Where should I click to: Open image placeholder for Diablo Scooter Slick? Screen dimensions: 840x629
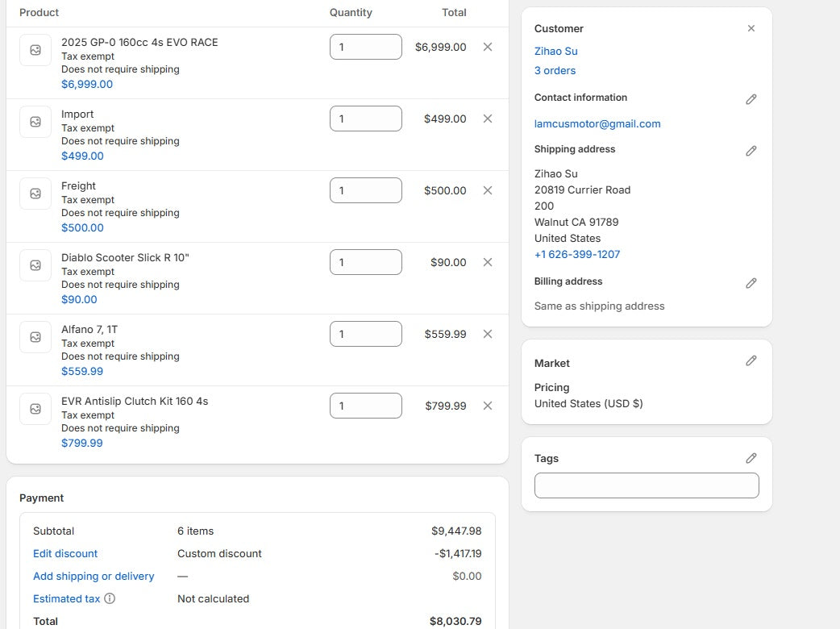point(35,265)
